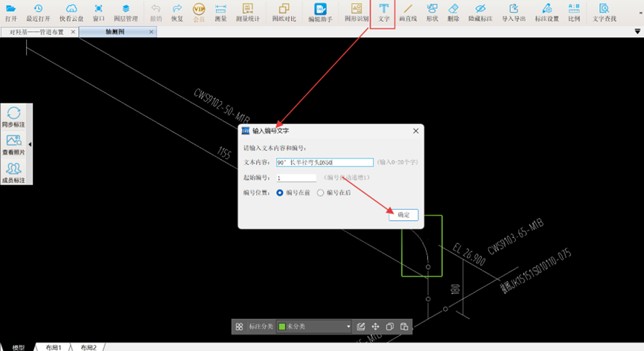Start 图形识别 shape recognition
The image size is (644, 351).
tap(357, 13)
